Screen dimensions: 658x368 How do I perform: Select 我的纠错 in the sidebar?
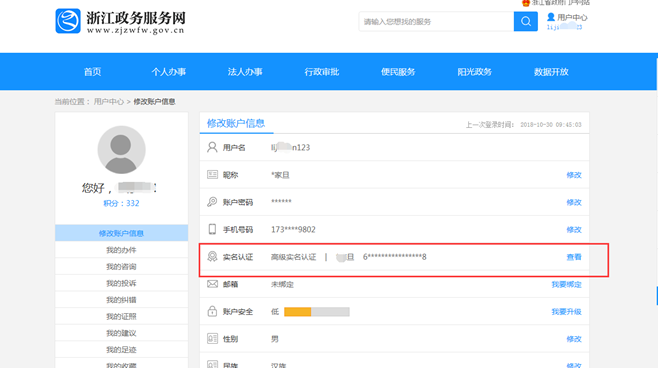[121, 300]
